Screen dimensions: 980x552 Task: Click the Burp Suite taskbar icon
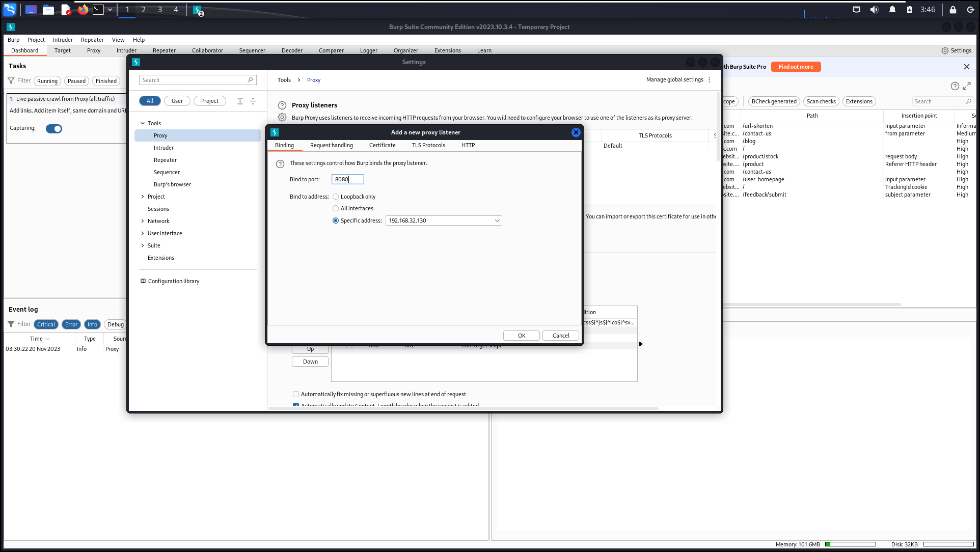[x=198, y=10]
